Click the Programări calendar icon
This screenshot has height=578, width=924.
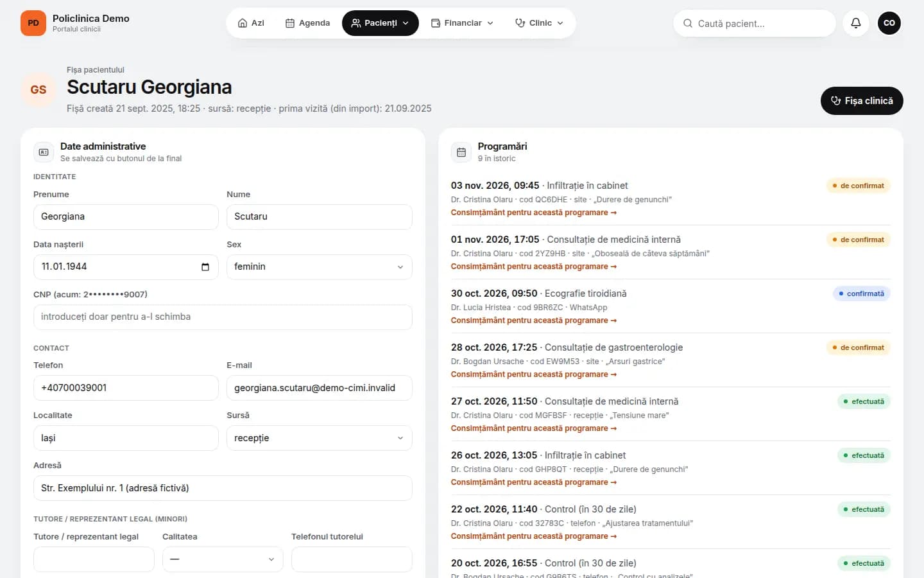coord(461,152)
